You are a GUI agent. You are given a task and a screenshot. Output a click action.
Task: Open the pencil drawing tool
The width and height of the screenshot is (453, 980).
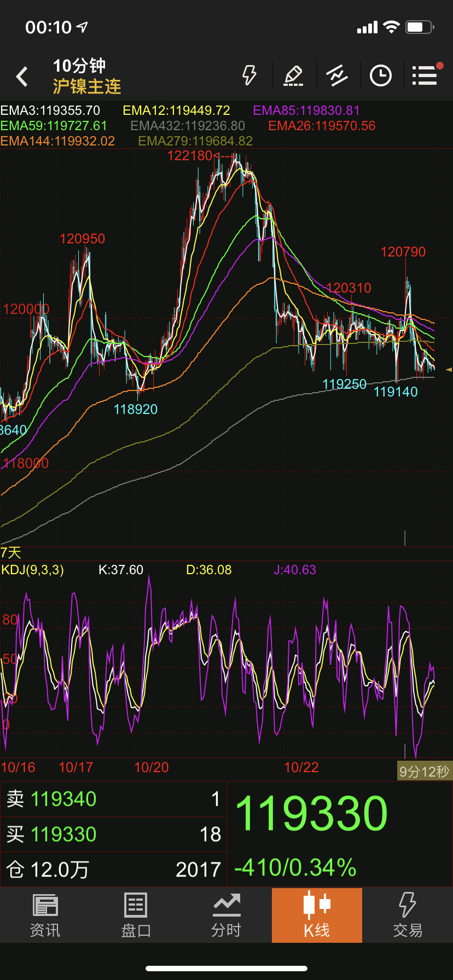click(x=293, y=75)
